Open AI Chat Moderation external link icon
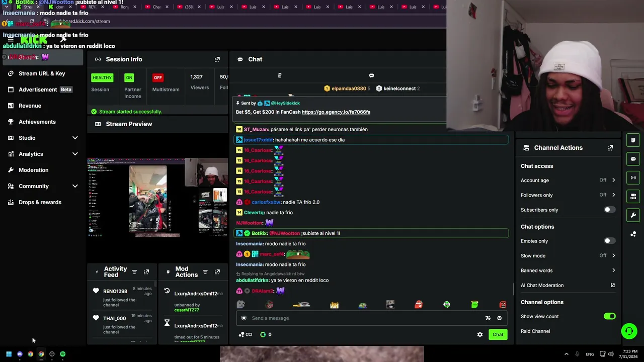644x362 pixels. 613,285
